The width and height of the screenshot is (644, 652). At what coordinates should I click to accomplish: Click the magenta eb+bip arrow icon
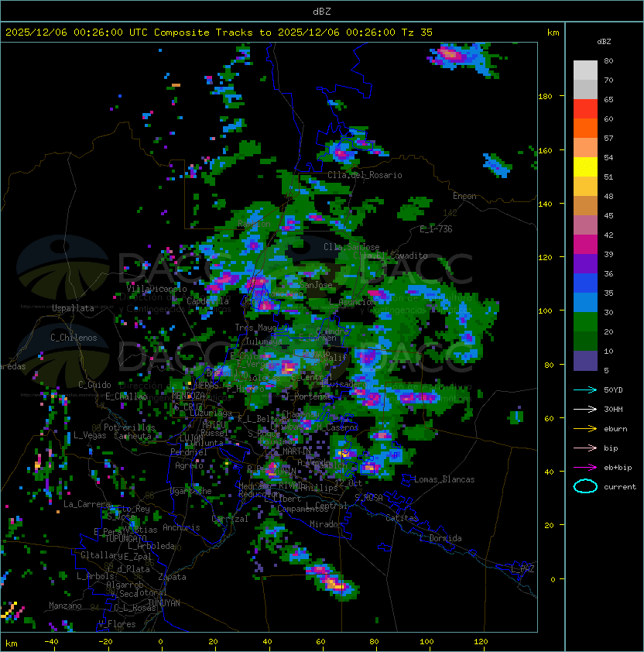tap(585, 468)
